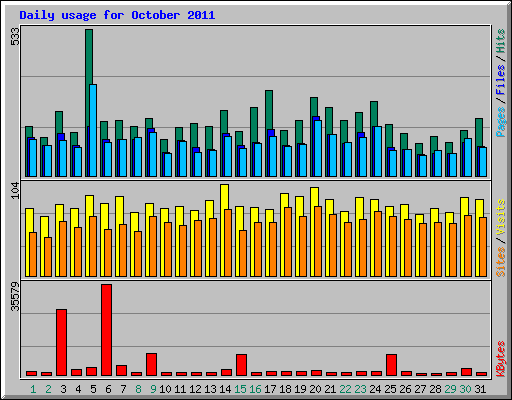
Task: Click day 22 on the x-axis
Action: pyautogui.click(x=345, y=389)
